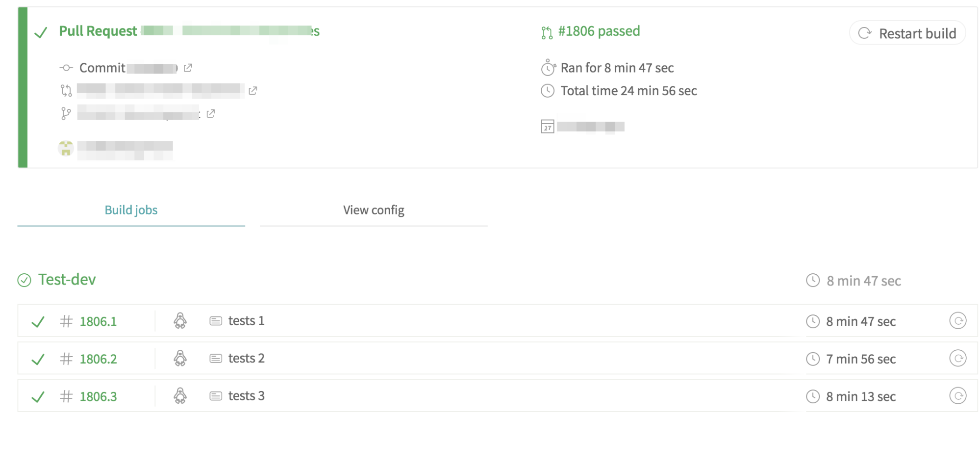The image size is (980, 468).
Task: Restart job 1806.2 using its restart icon
Action: [957, 359]
